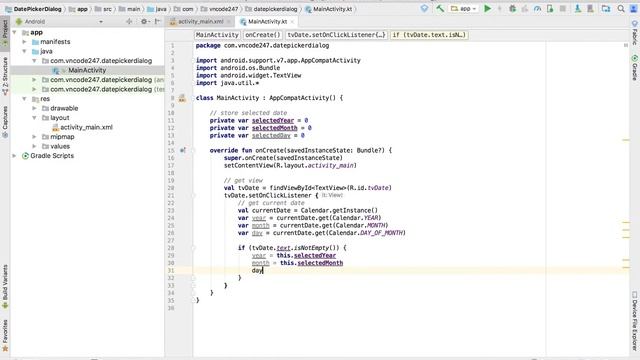Collapse the layout folder
This screenshot has height=360, width=640.
coord(35,118)
